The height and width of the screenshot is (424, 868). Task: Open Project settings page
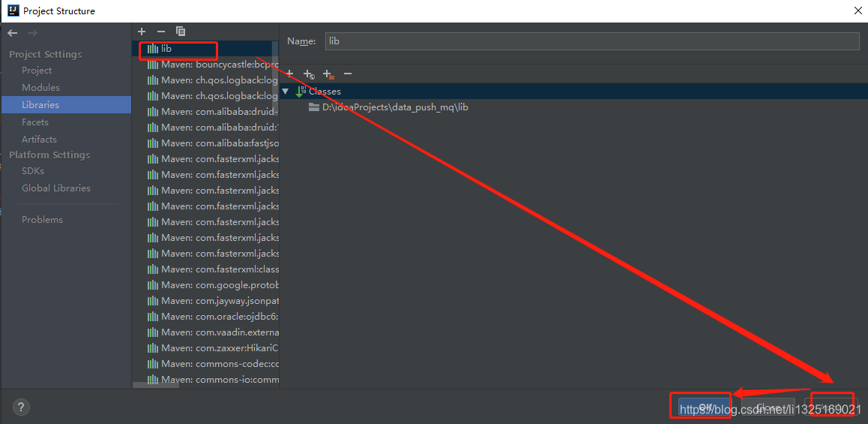37,71
